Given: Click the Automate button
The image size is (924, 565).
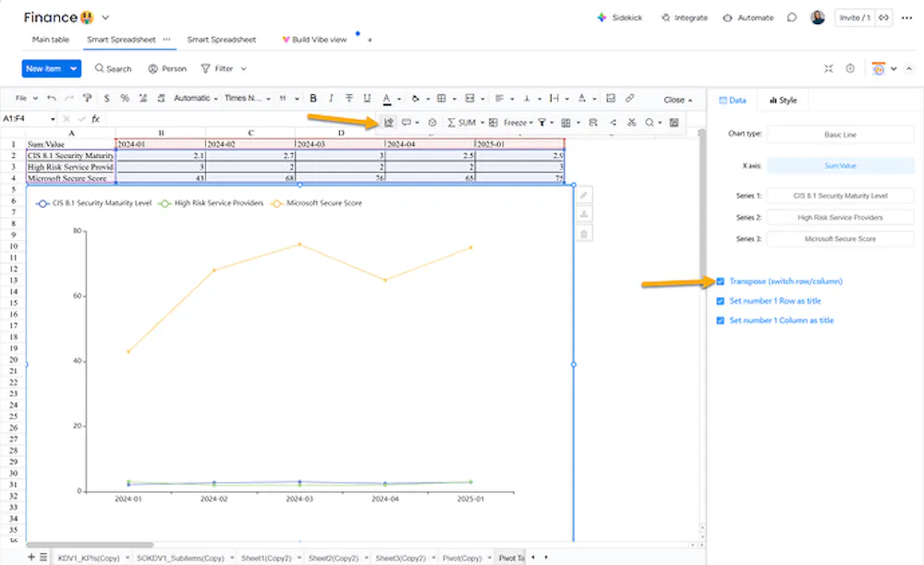Looking at the screenshot, I should (x=748, y=18).
